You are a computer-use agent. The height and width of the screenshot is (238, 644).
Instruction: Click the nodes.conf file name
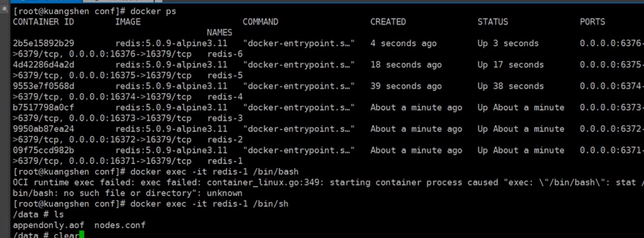(x=120, y=225)
